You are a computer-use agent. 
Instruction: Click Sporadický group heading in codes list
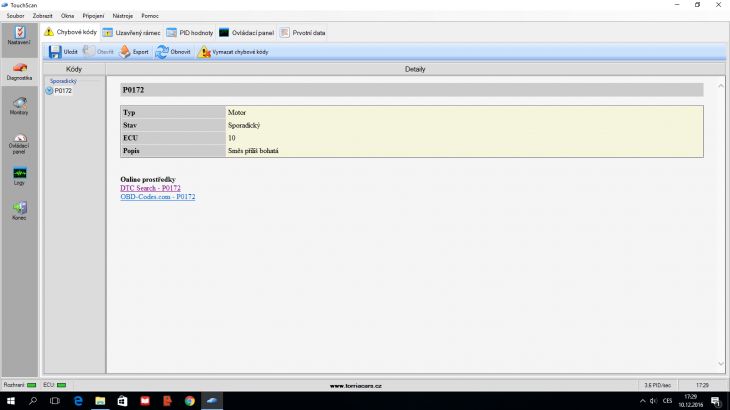coord(63,81)
